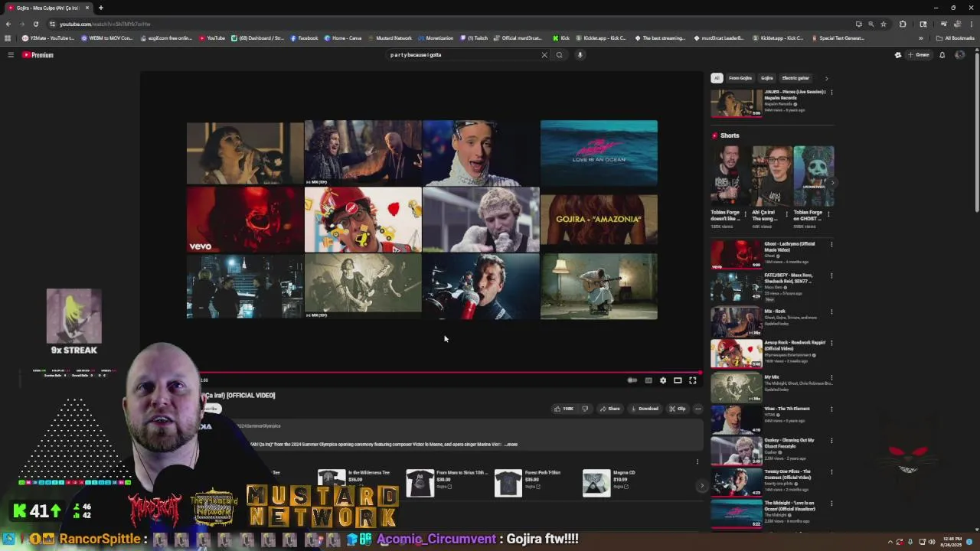Advance the Shorts shelf to next
This screenshot has width=980, height=551.
(833, 182)
